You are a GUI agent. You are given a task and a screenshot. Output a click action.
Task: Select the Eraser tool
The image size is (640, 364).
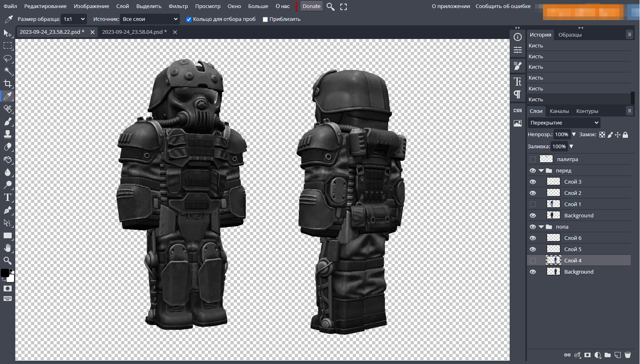coord(8,147)
